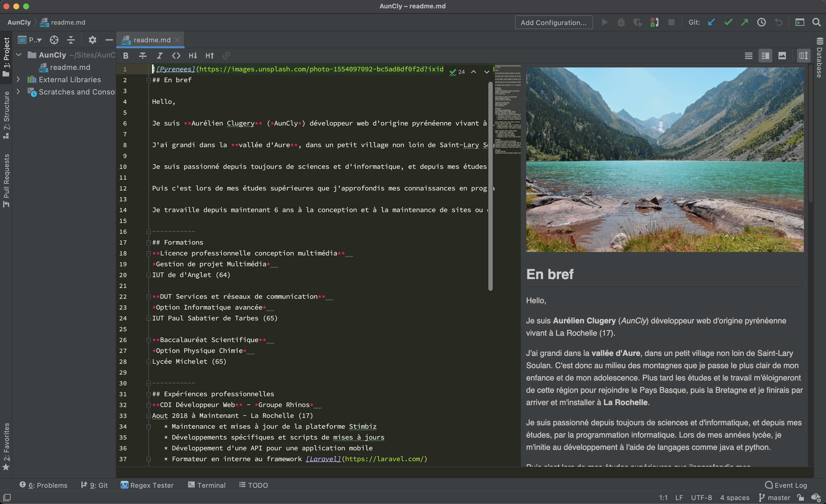Select the italic formatting icon

point(160,56)
